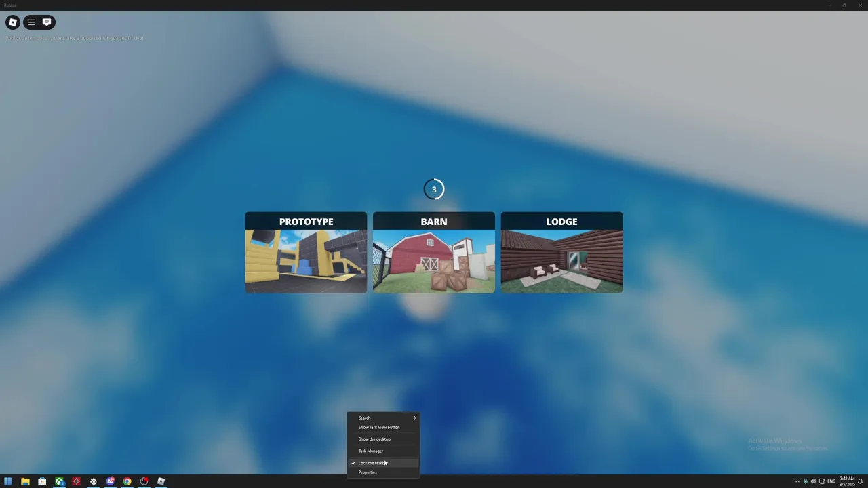The image size is (868, 488).
Task: Open the Roblox logo menu
Action: point(13,22)
